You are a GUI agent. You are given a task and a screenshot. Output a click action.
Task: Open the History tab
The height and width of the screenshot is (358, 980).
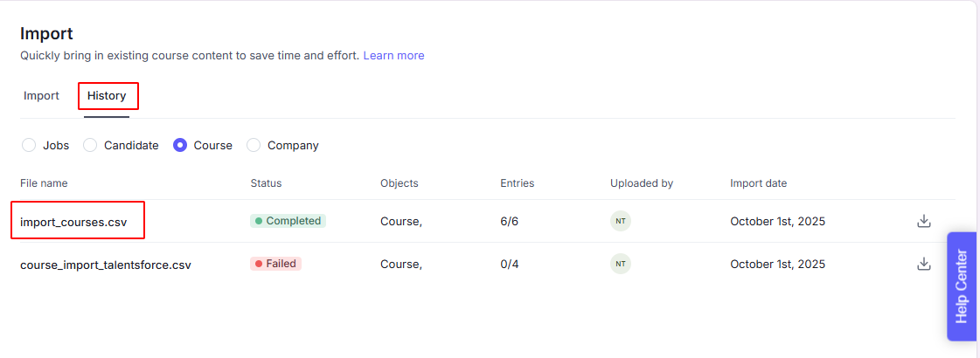(107, 96)
